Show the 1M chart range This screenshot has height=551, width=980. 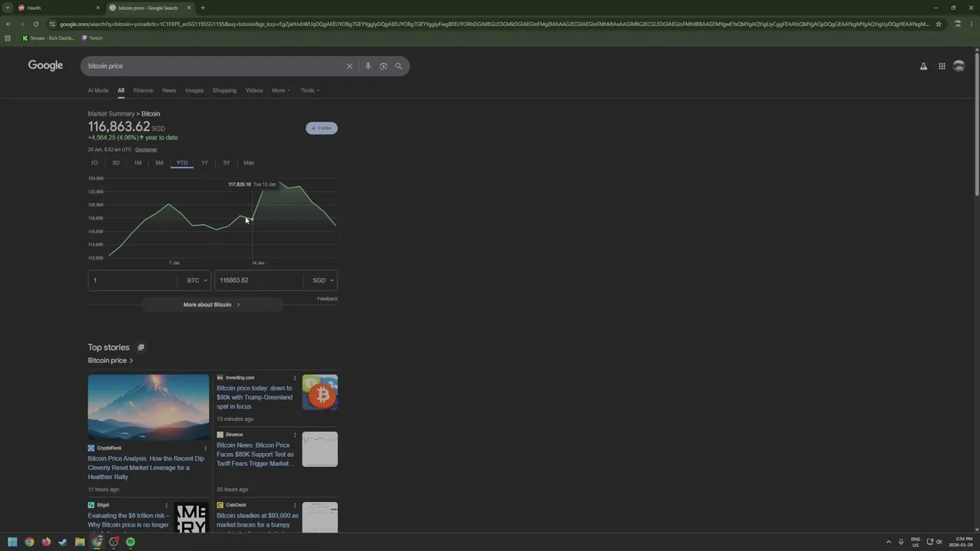click(138, 163)
